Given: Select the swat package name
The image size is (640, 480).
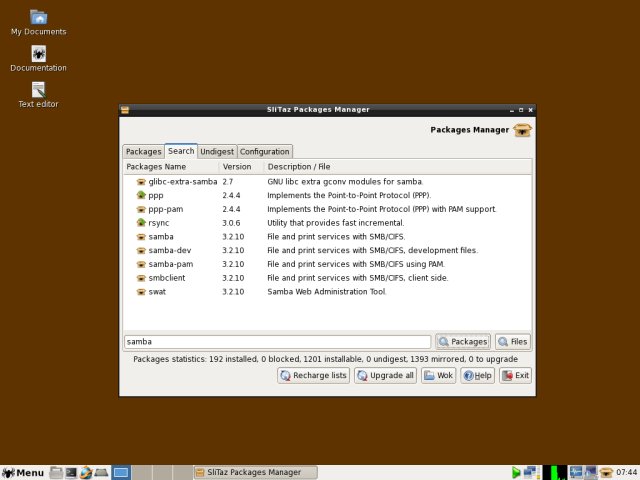Looking at the screenshot, I should 157,292.
